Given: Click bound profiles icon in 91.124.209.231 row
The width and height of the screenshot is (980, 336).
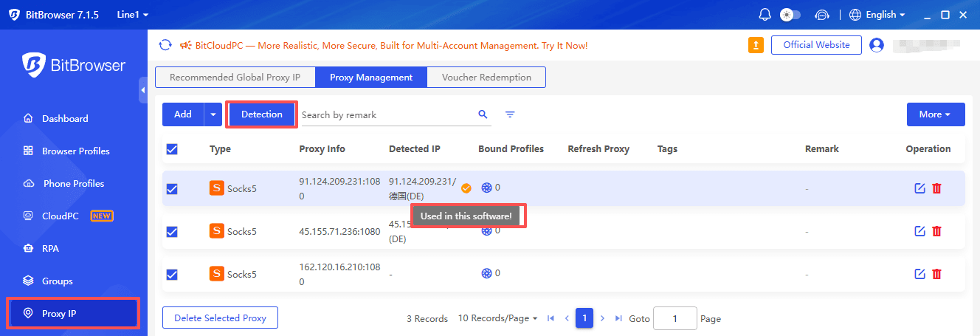Looking at the screenshot, I should click(486, 188).
